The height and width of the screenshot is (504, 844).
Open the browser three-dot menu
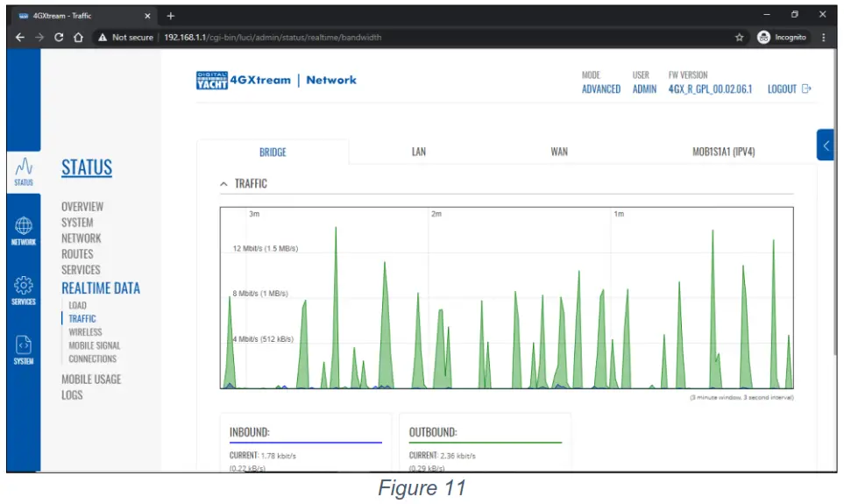823,37
